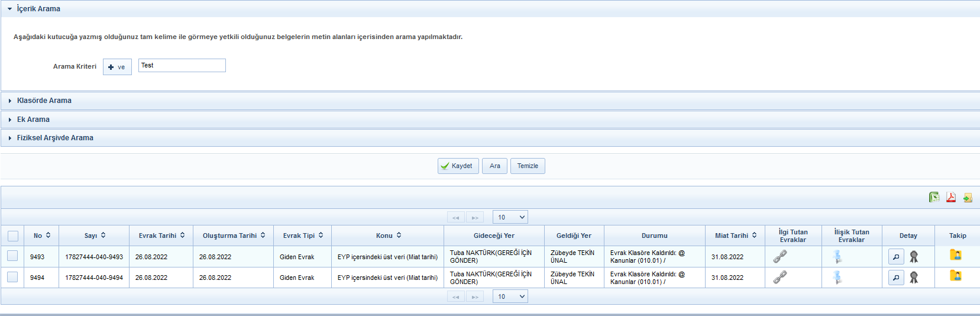980x316 pixels.
Task: Open linked documents chain icon for row 9493
Action: tap(780, 256)
